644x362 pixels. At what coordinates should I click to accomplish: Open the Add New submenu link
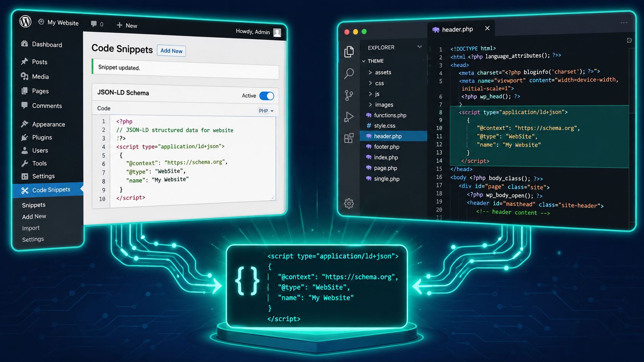pos(34,217)
